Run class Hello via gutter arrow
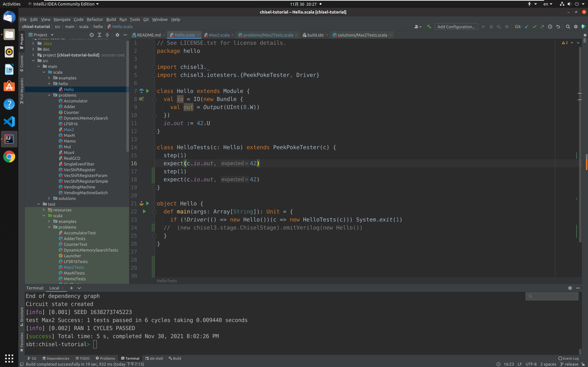This screenshot has height=367, width=588. pyautogui.click(x=148, y=91)
